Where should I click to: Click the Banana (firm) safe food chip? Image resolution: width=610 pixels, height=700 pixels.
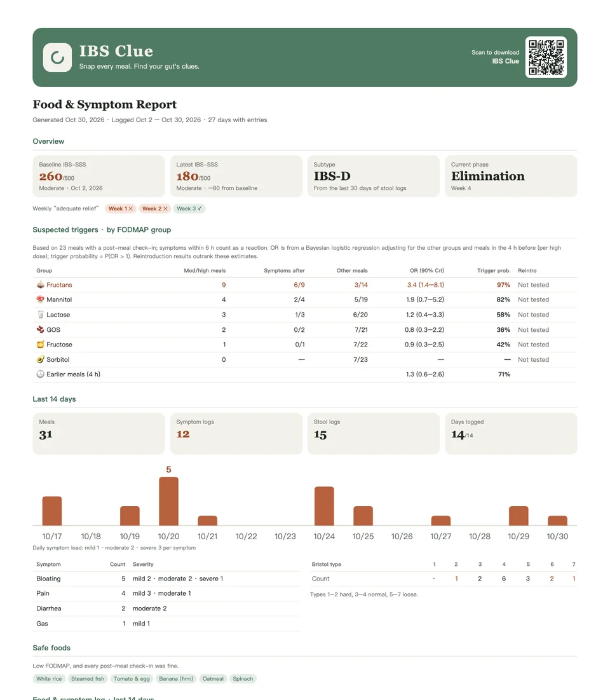tap(176, 679)
